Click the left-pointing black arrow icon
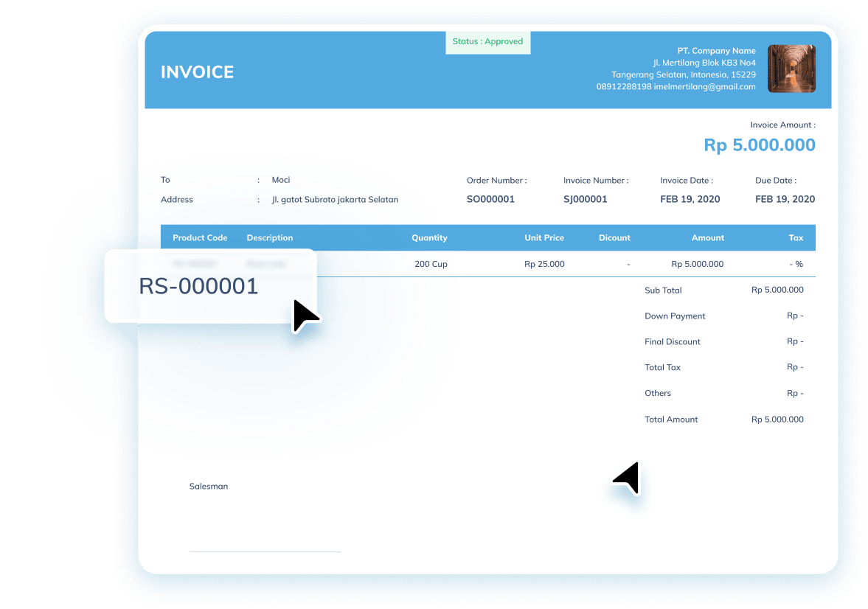868x609 pixels. coord(628,477)
